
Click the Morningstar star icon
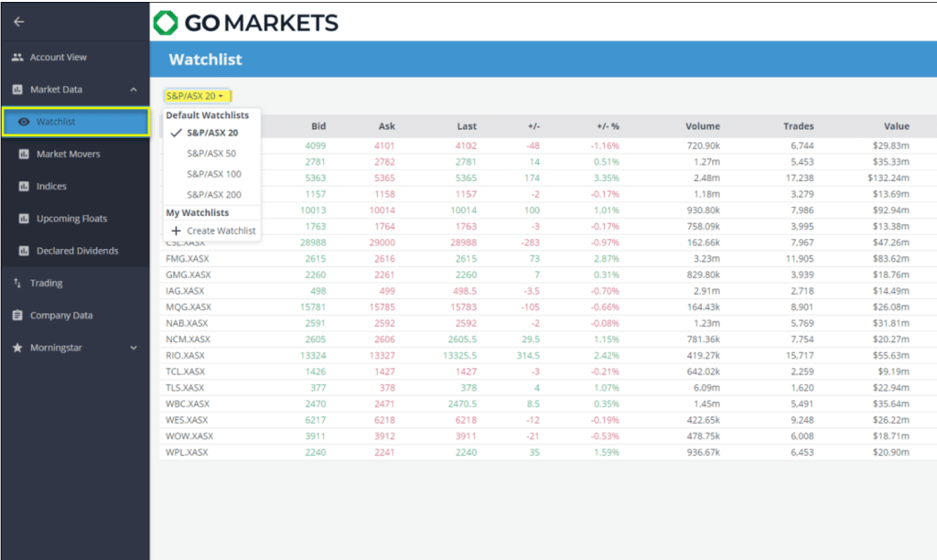(17, 348)
